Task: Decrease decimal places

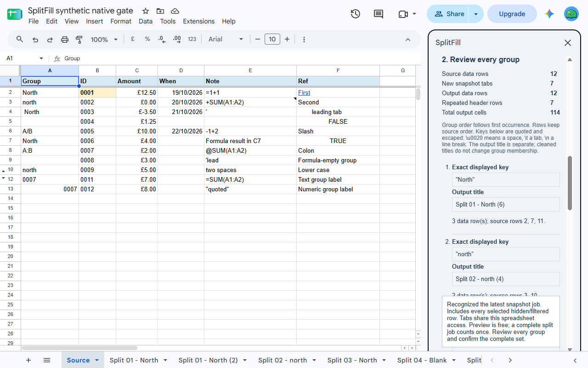Action: click(162, 40)
